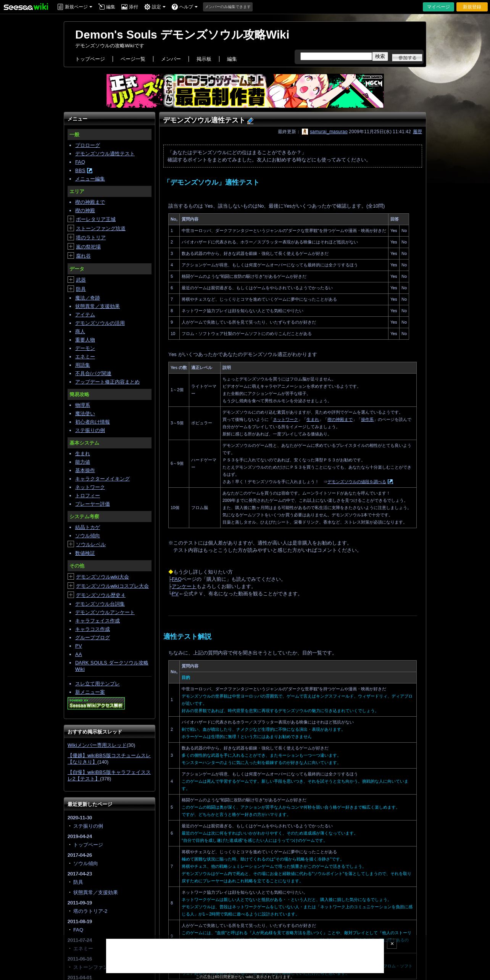Open the デモンズソウルの値段を調べる link
The image size is (490, 980).
357,482
